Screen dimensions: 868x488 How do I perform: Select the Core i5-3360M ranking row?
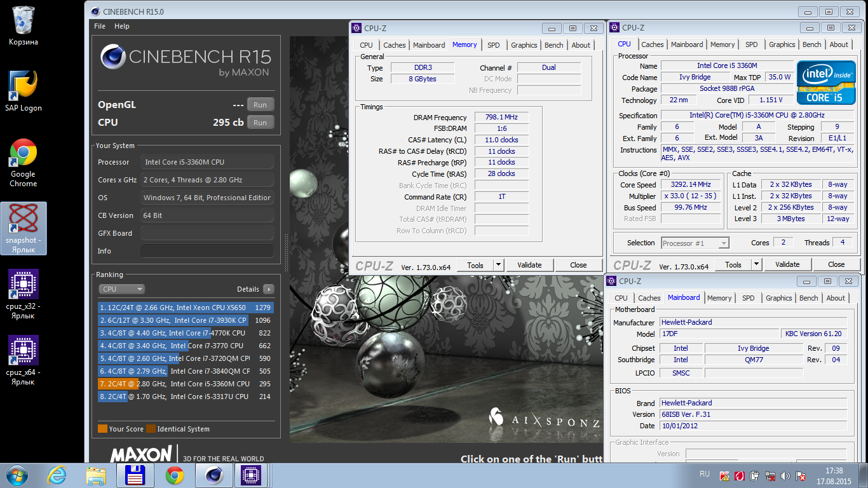pos(186,384)
